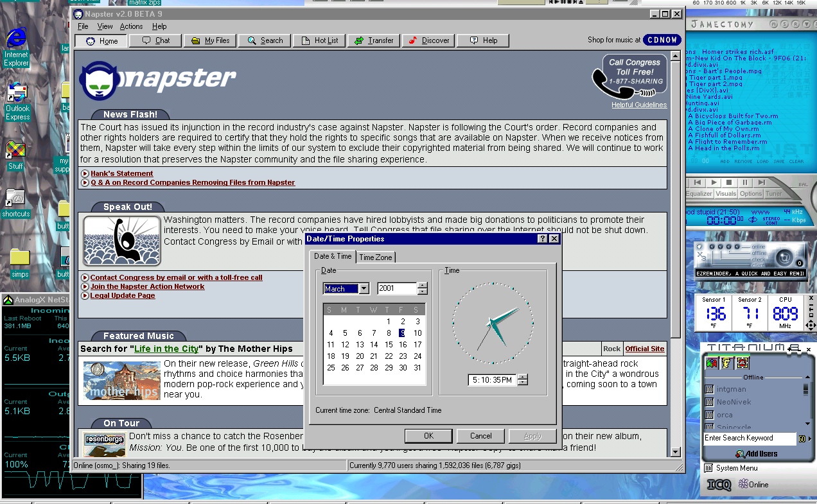
Task: Click the ICQ search keyword field
Action: click(748, 439)
